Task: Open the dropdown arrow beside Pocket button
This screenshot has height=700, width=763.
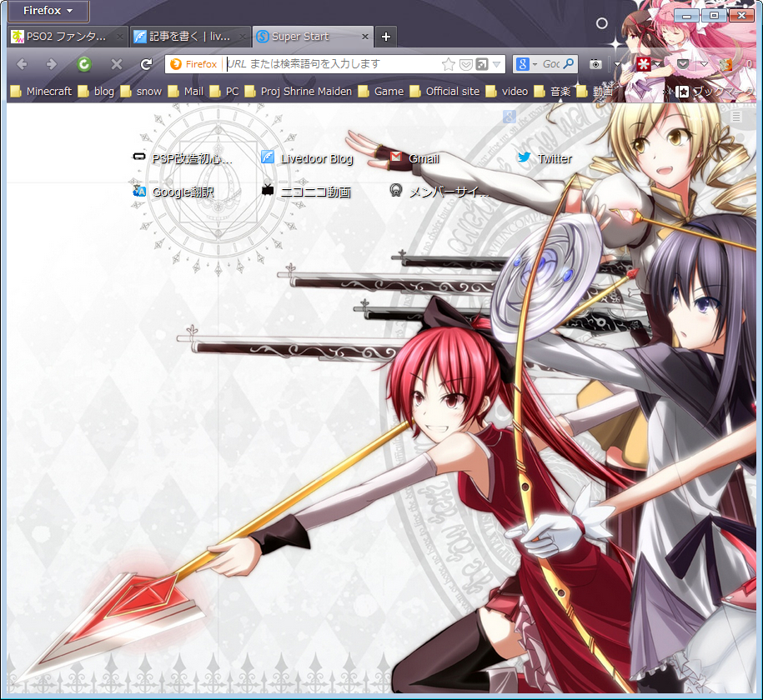Action: point(704,64)
